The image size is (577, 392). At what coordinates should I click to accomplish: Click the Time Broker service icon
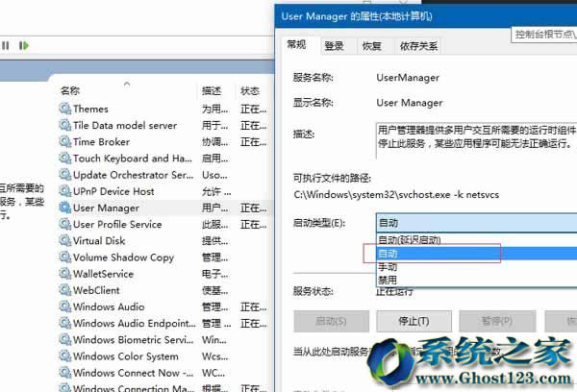(x=64, y=141)
